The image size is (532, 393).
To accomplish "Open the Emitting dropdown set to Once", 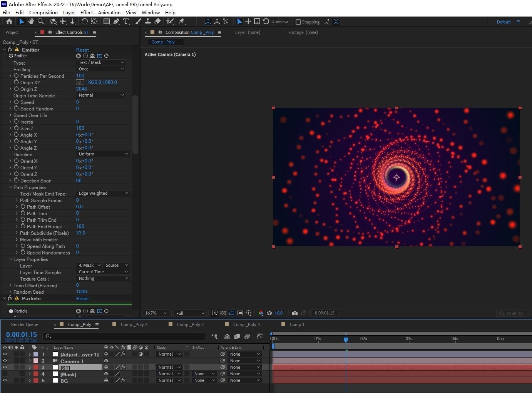I will 101,69.
